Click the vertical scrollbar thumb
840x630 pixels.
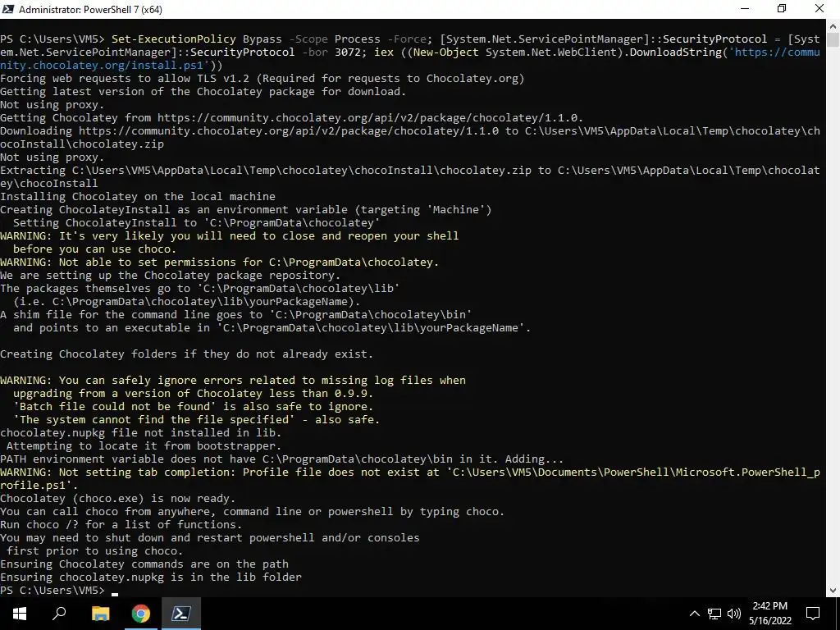[x=833, y=40]
